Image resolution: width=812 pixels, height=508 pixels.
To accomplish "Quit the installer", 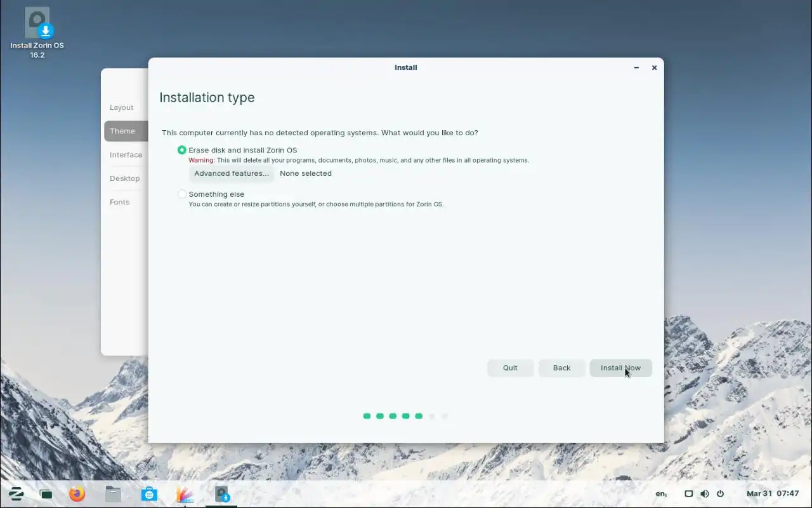I will click(510, 368).
